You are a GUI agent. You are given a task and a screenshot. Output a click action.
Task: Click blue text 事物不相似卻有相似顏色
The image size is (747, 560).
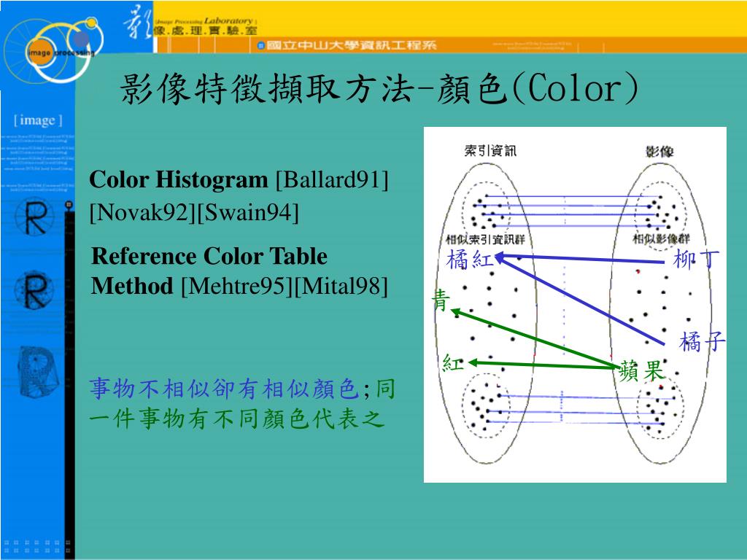tap(225, 388)
